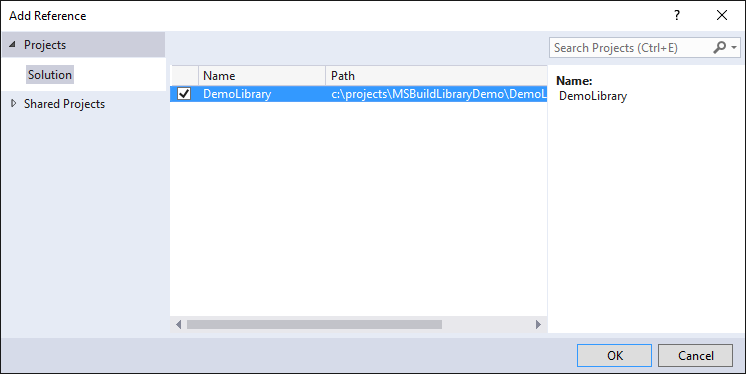This screenshot has width=746, height=374.
Task: Select the Projects category
Action: point(45,45)
